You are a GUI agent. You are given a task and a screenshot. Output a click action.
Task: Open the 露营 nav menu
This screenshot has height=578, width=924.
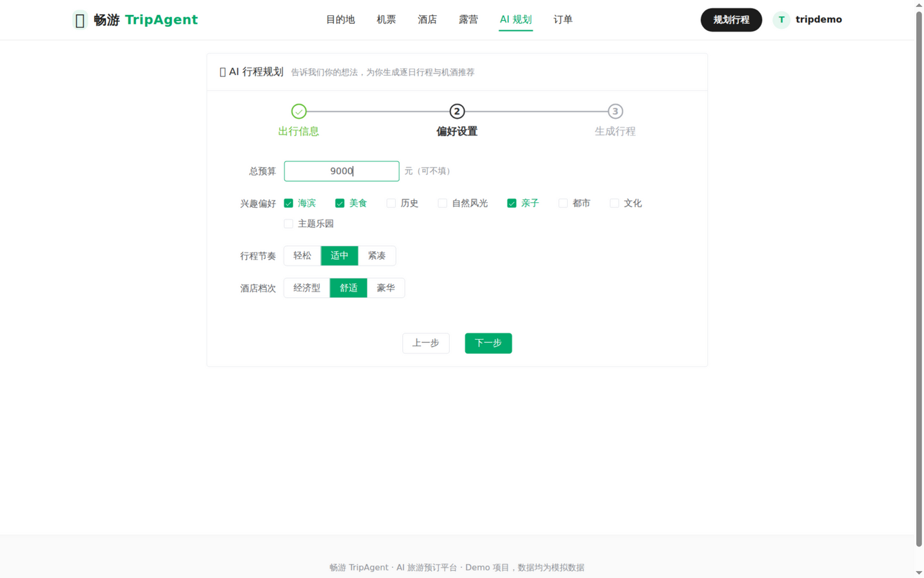(x=468, y=20)
